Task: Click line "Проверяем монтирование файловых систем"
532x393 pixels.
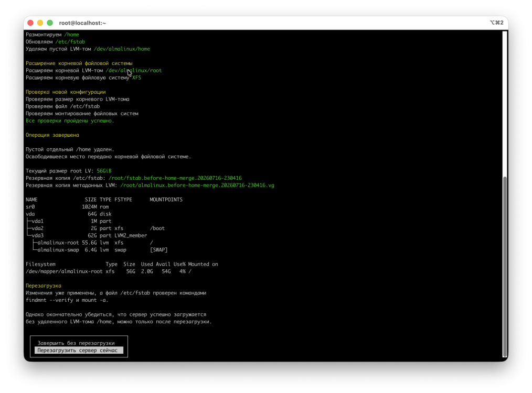Action: [82, 114]
